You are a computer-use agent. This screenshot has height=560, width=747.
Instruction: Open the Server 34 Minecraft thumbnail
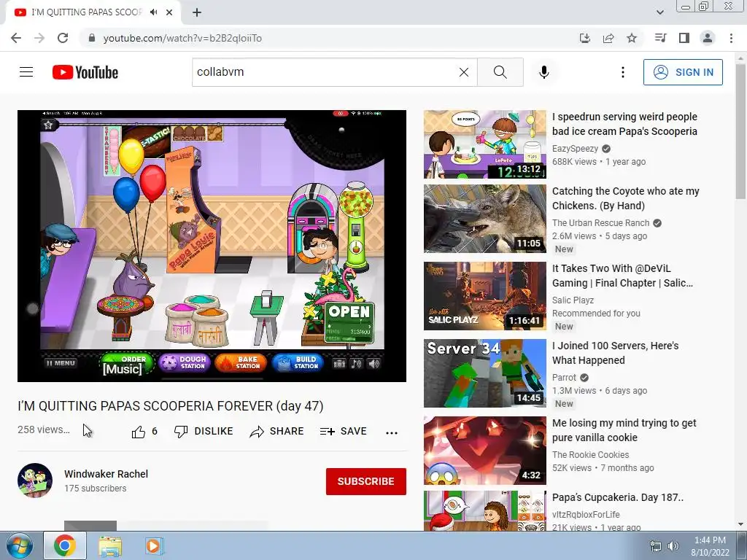[x=485, y=373]
